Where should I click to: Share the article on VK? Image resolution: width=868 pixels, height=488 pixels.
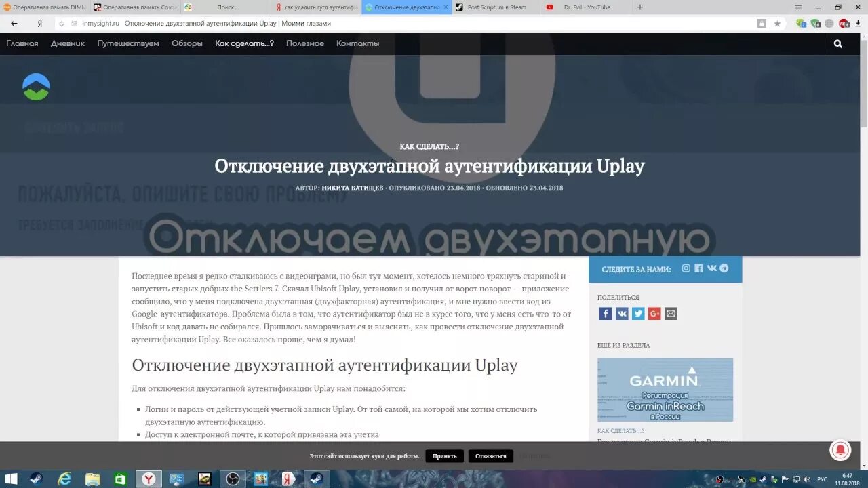point(622,313)
